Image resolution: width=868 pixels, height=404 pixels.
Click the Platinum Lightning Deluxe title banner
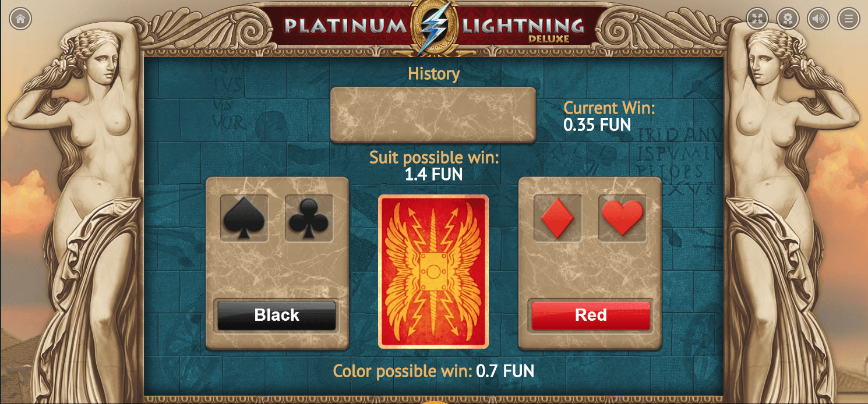coord(434,27)
